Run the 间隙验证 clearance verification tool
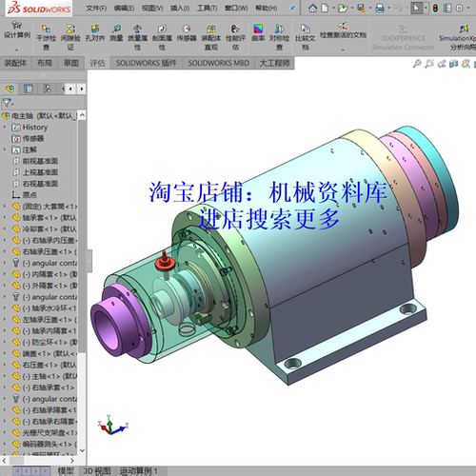The width and height of the screenshot is (476, 476). pyautogui.click(x=70, y=36)
